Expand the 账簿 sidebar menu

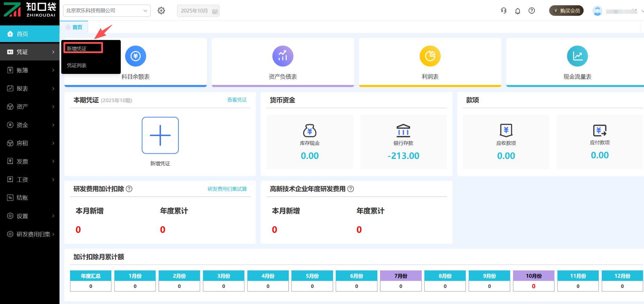(30, 70)
